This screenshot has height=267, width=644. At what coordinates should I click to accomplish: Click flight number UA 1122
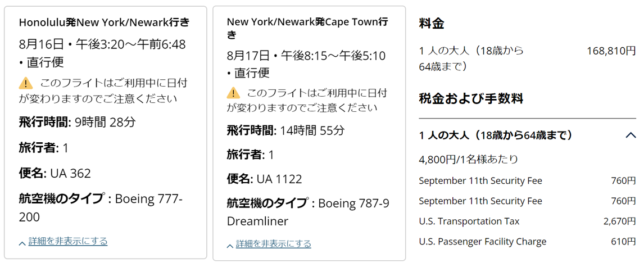279,179
